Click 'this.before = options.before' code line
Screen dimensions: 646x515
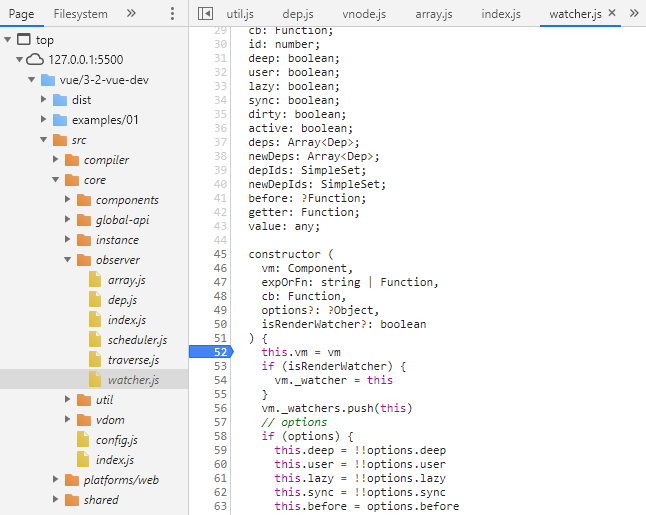(x=367, y=506)
